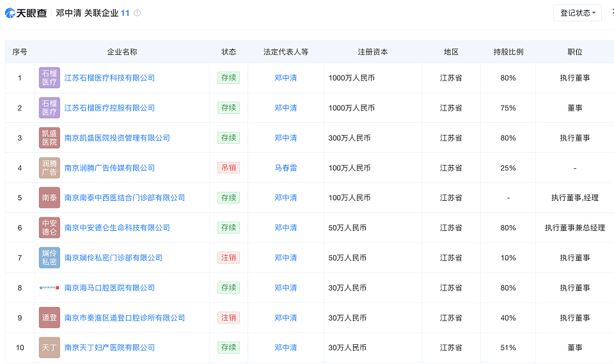Click the 南京海马口腔医院 logo image
Screen dimensions: 614x364
[49, 288]
